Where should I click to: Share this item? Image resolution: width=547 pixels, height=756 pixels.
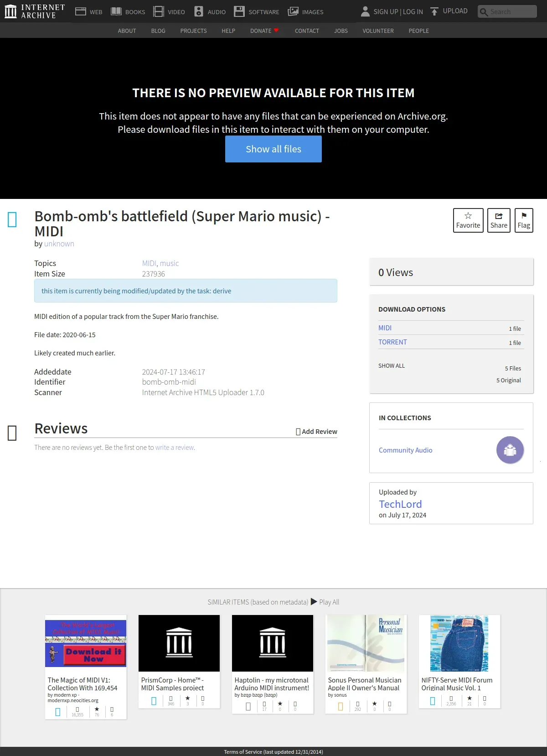[499, 220]
